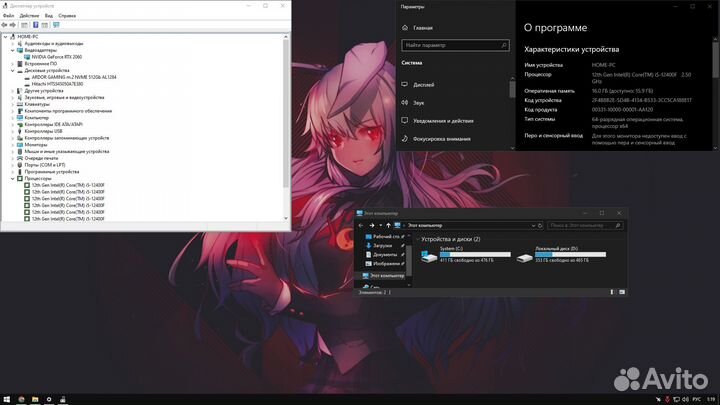Open the Windows Start menu

(6, 399)
